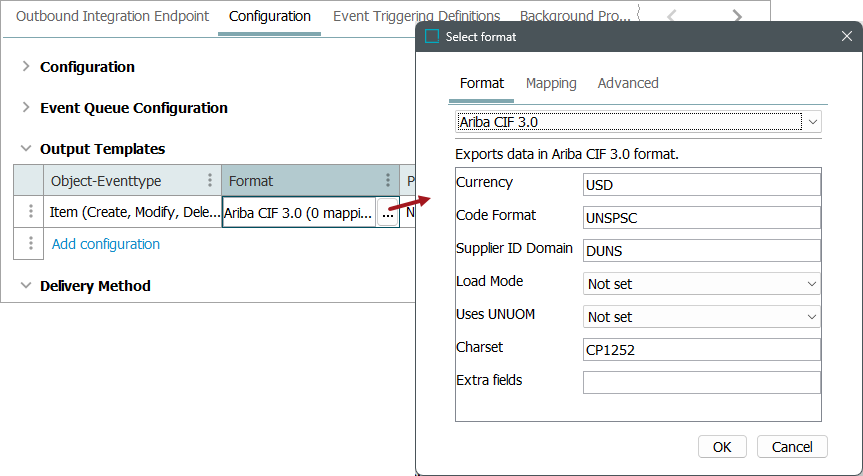Close the Select format dialog

pos(846,36)
